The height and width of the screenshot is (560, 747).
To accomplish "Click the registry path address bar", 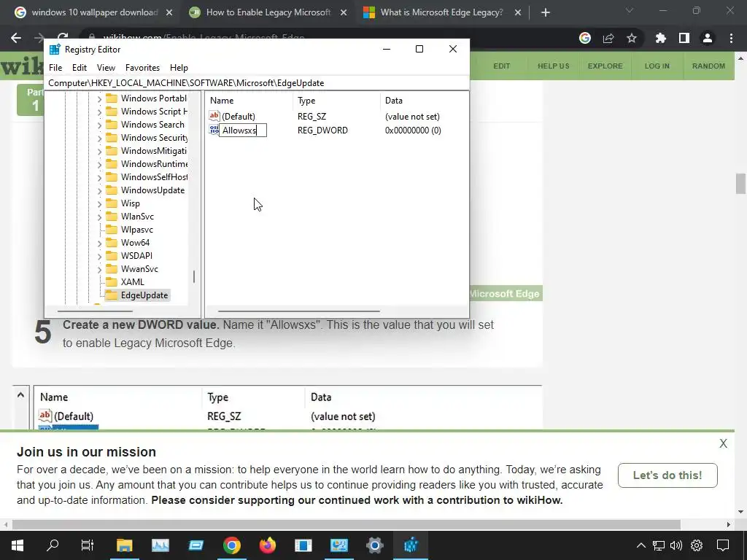I will (256, 83).
